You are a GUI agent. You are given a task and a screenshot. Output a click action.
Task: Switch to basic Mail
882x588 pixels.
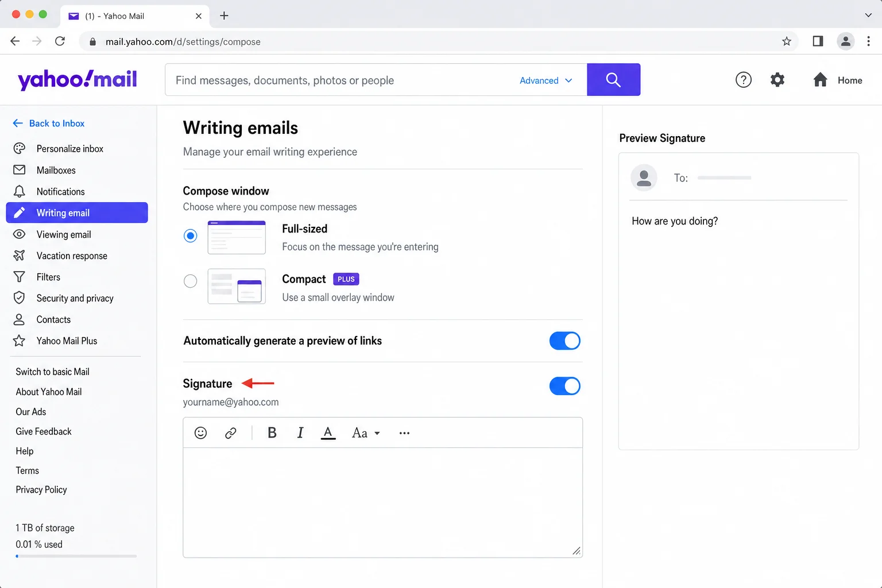click(52, 372)
